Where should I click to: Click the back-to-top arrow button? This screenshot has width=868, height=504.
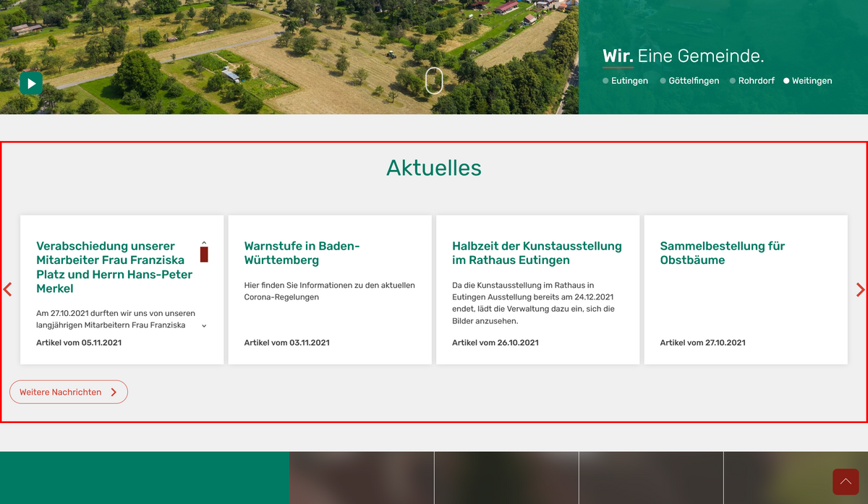point(846,482)
